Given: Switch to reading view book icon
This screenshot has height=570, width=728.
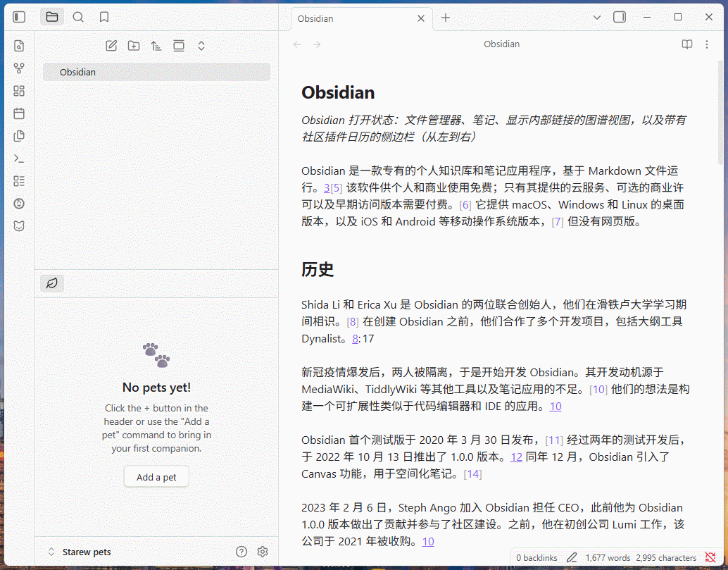Looking at the screenshot, I should 687,44.
